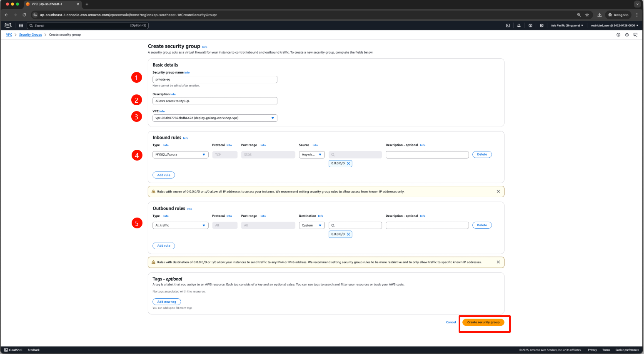Click the browser zoom magnifier icon
The width and height of the screenshot is (644, 354).
[x=579, y=15]
